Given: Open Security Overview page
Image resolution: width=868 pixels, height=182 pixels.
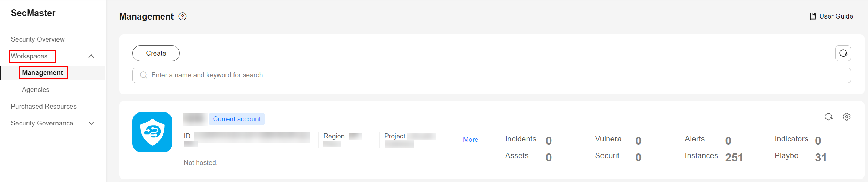Looking at the screenshot, I should (38, 39).
